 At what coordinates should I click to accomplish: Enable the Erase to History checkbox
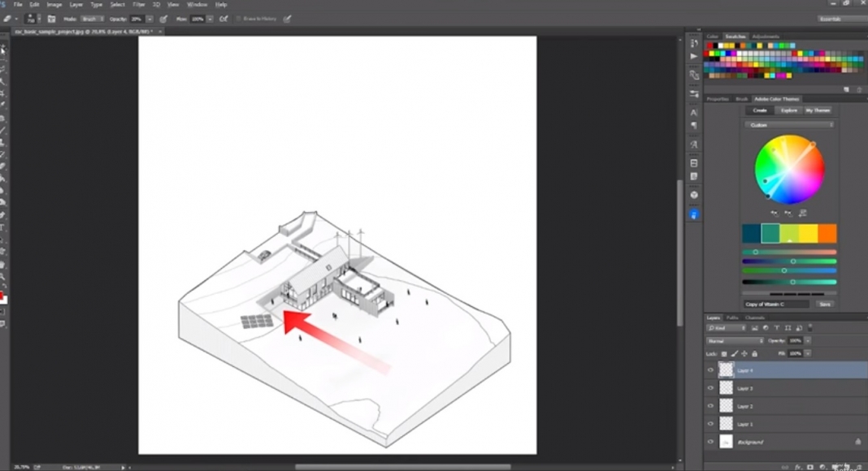[238, 18]
